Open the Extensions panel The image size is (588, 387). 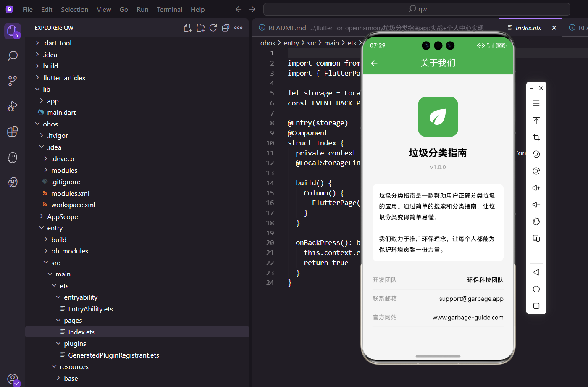(13, 132)
